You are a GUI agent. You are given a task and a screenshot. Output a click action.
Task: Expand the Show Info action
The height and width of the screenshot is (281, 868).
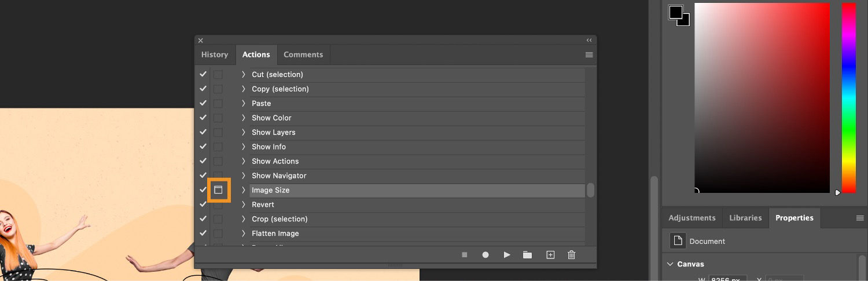tap(244, 147)
